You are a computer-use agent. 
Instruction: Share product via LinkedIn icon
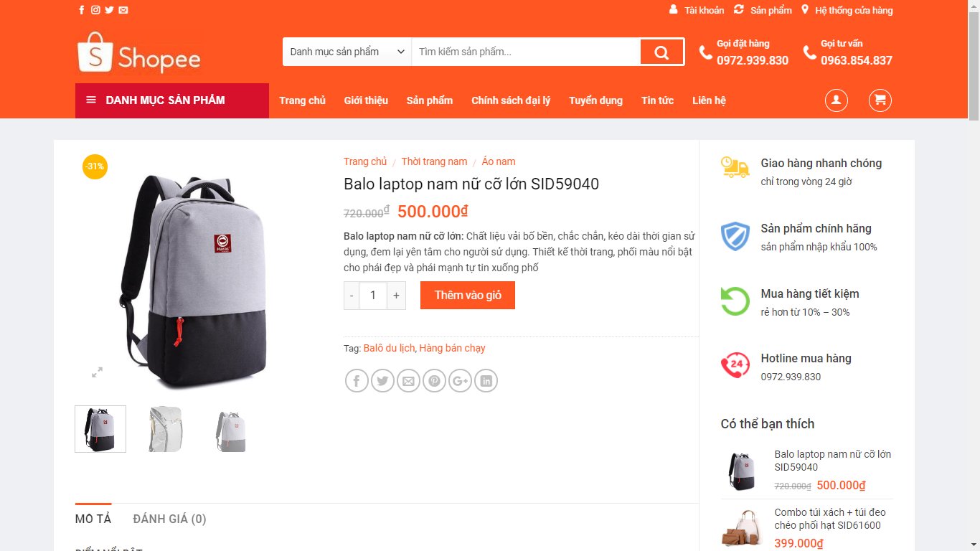486,381
